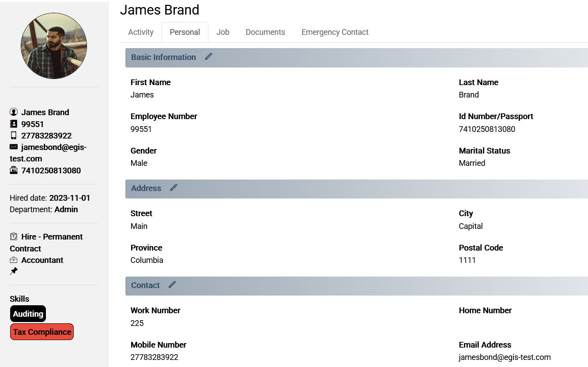
Task: Click the pushpin icon below Accountant
Action: pos(14,271)
